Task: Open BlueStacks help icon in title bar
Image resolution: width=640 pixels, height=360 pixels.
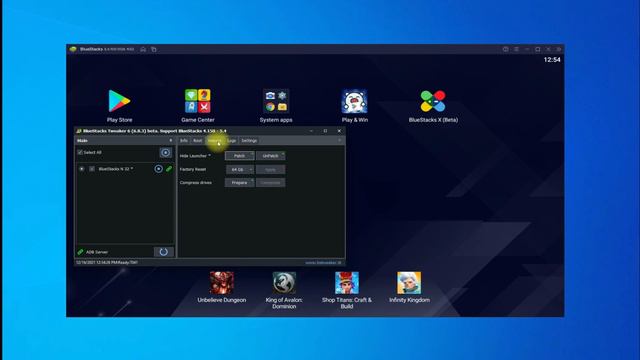Action: [x=505, y=49]
